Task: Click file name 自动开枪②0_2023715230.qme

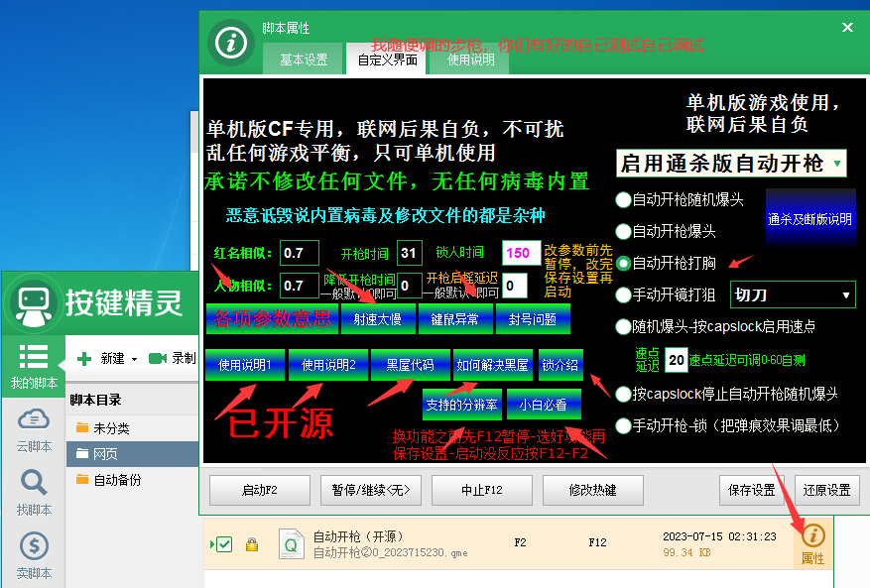Action: (x=391, y=552)
